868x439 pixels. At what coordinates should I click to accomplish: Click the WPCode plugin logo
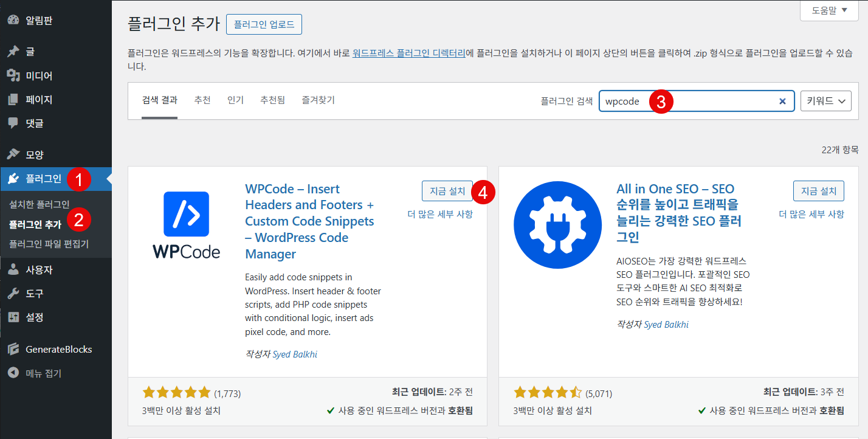click(187, 224)
